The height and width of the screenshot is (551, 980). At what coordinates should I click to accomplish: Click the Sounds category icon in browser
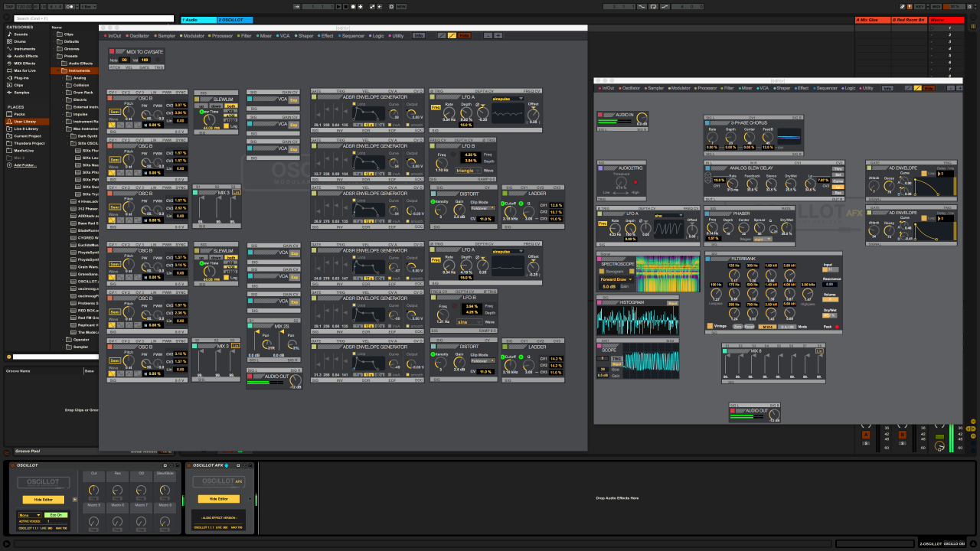[x=9, y=34]
